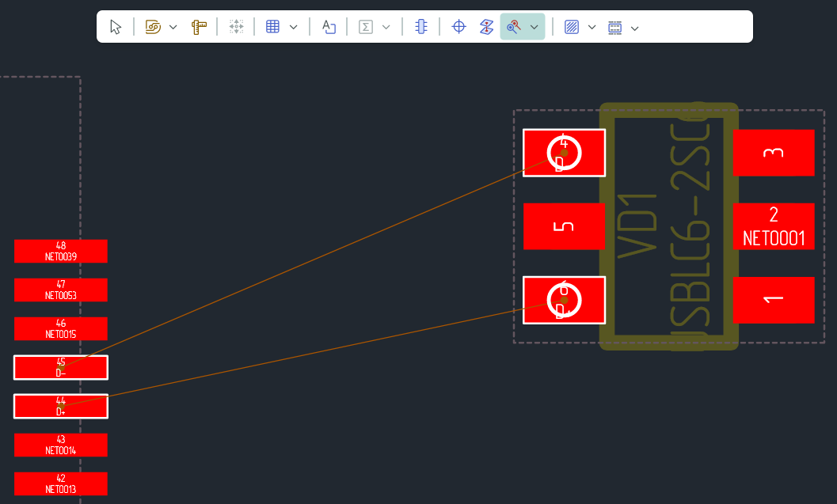
Task: Click the dashed panel layout icon
Action: click(615, 27)
